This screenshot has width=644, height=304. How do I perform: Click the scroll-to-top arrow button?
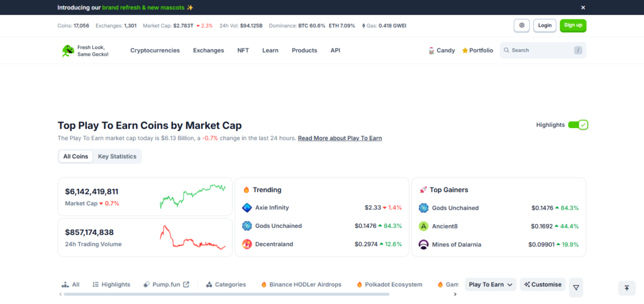coord(627,288)
